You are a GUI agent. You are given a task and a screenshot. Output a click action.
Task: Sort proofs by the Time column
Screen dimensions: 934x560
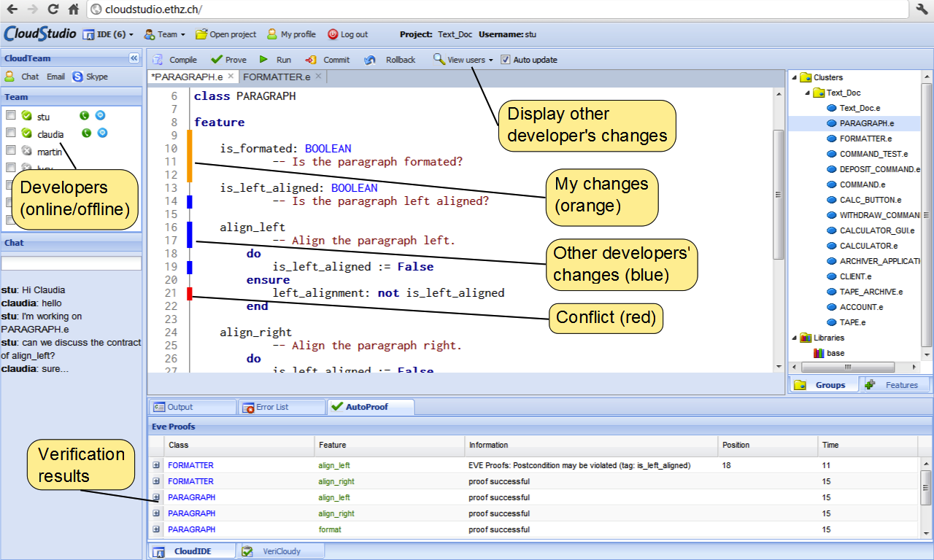point(868,445)
